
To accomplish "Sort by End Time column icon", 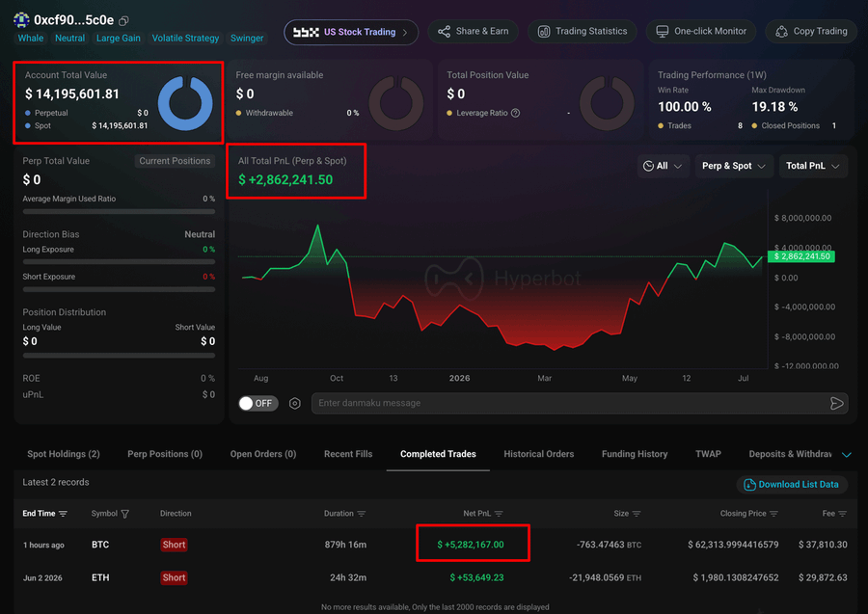I will tap(63, 514).
